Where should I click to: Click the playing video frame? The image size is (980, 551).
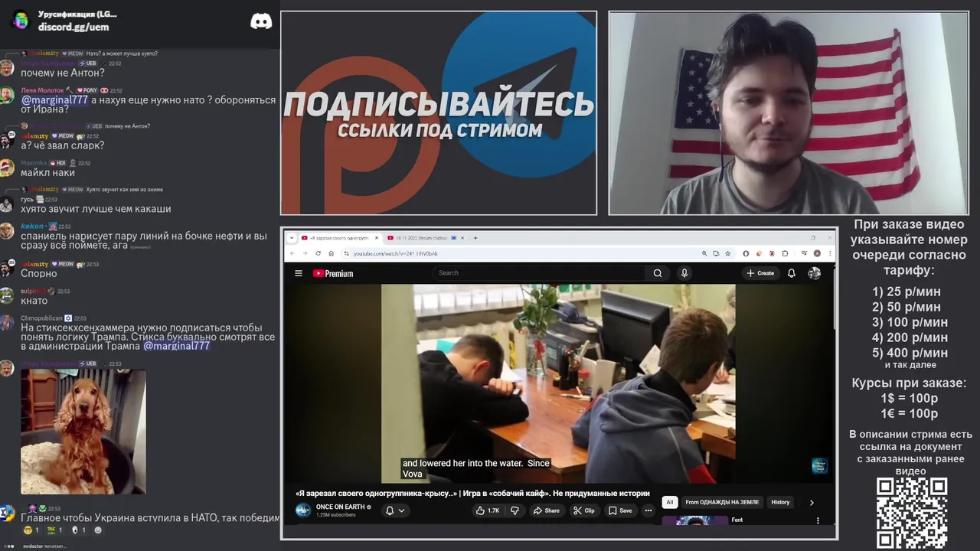[557, 383]
